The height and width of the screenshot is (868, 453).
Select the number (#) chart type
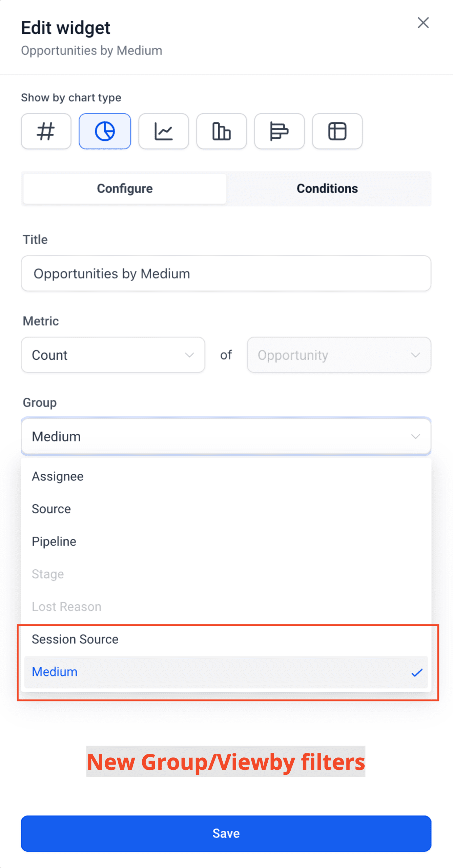click(46, 131)
